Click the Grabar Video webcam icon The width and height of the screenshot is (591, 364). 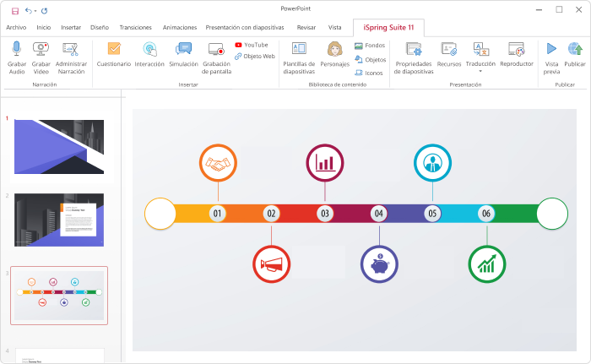point(41,49)
